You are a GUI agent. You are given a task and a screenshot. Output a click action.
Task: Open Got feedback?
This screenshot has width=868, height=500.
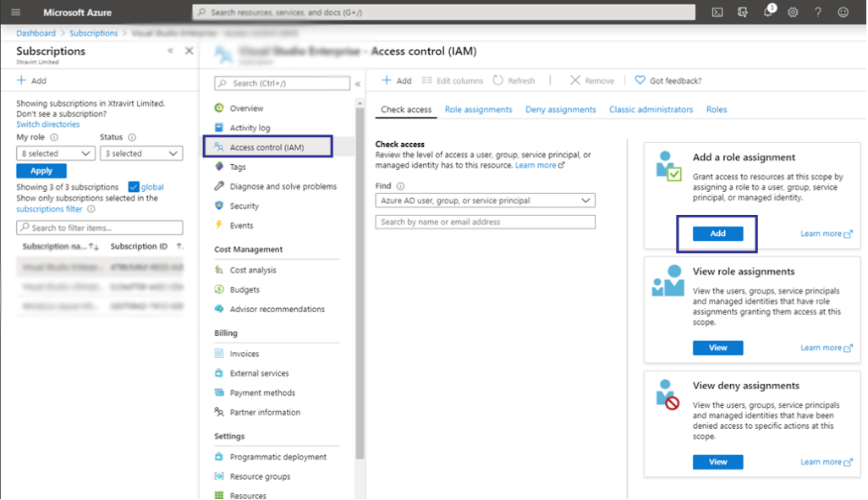[x=668, y=81]
